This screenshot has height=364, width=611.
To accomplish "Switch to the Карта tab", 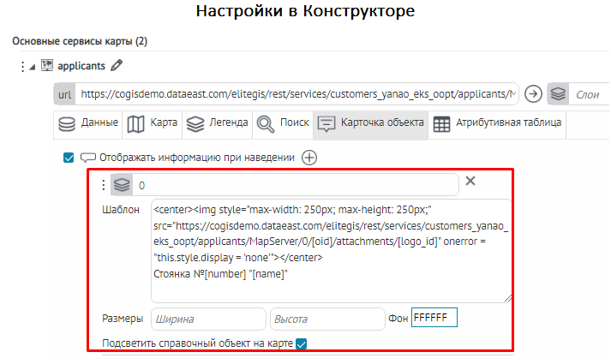I will (x=153, y=123).
